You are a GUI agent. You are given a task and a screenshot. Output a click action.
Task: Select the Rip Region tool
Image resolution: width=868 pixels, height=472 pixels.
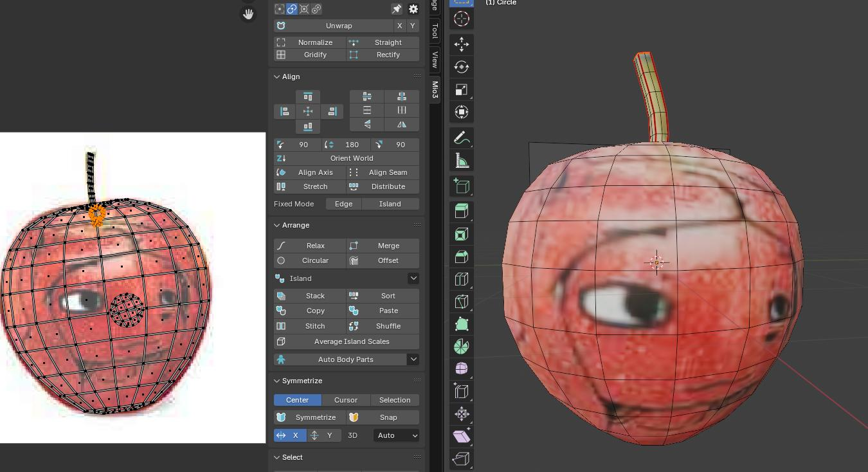coord(461,458)
